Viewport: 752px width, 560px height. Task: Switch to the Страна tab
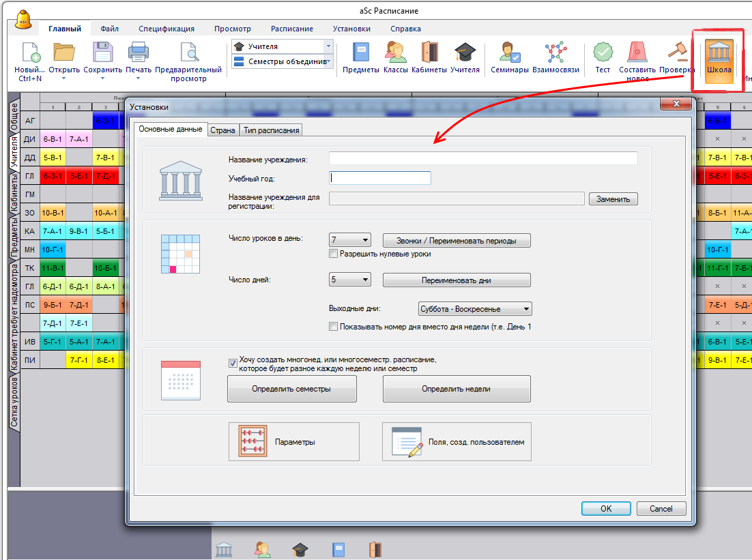point(222,130)
